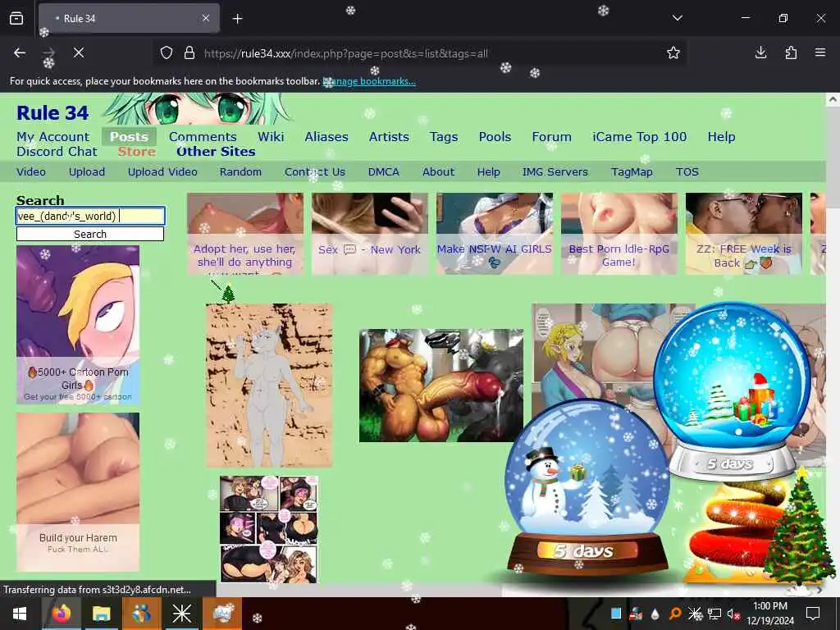The image size is (840, 630).
Task: Open the notification center icon in the taskbar
Action: (813, 614)
